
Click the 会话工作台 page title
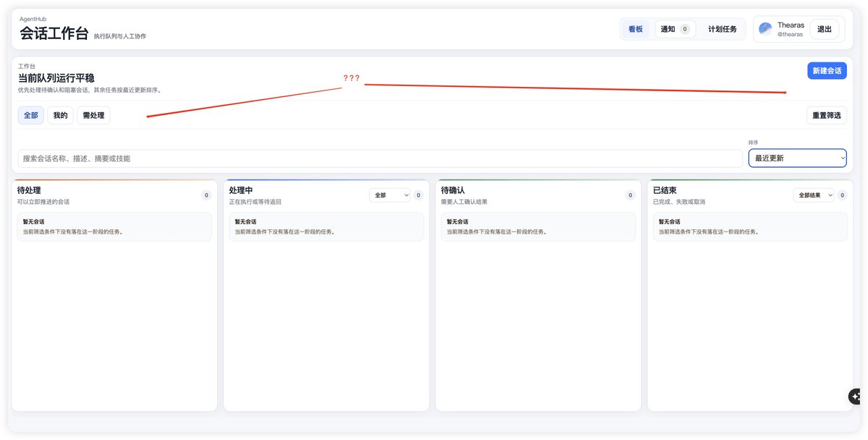click(54, 33)
